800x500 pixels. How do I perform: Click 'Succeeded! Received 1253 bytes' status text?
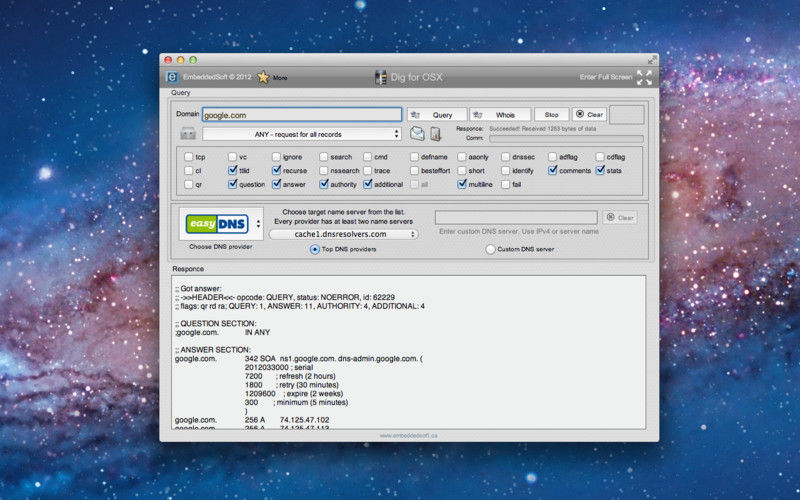542,129
